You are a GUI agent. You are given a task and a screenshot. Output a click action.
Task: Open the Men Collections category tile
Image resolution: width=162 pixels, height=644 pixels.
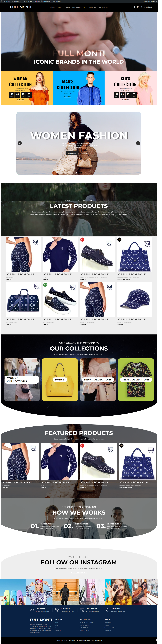tap(136, 380)
